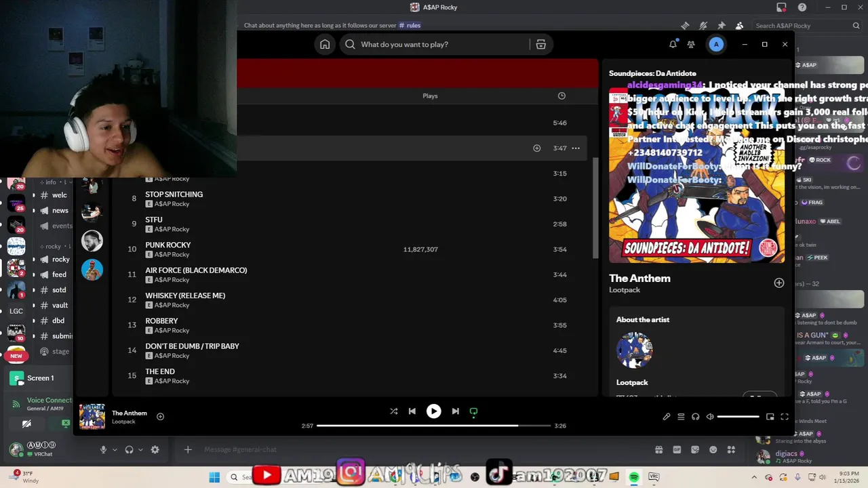Open Discord rules channel link

coord(410,26)
